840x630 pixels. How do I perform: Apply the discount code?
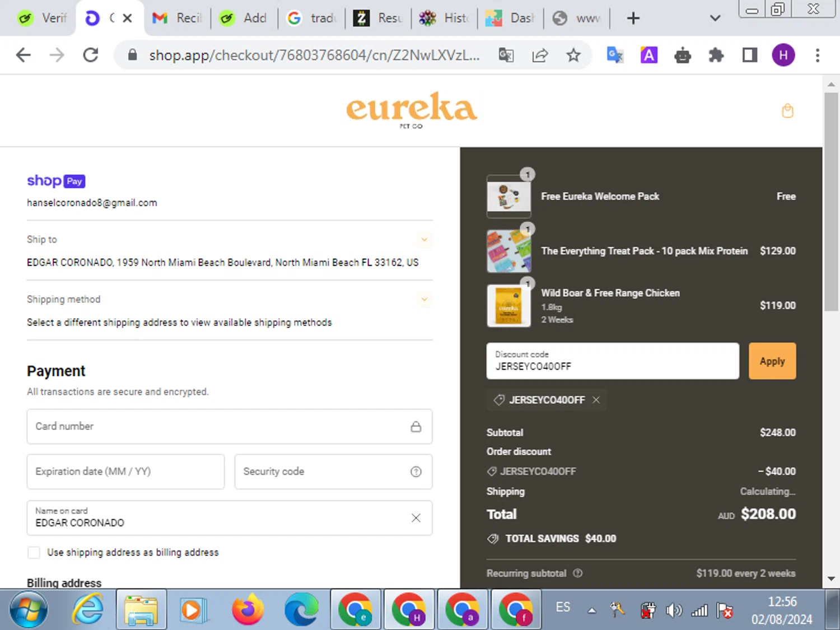tap(772, 361)
